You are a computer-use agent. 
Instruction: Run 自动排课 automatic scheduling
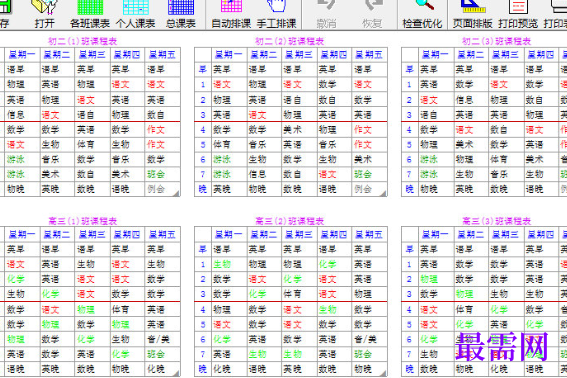click(231, 14)
